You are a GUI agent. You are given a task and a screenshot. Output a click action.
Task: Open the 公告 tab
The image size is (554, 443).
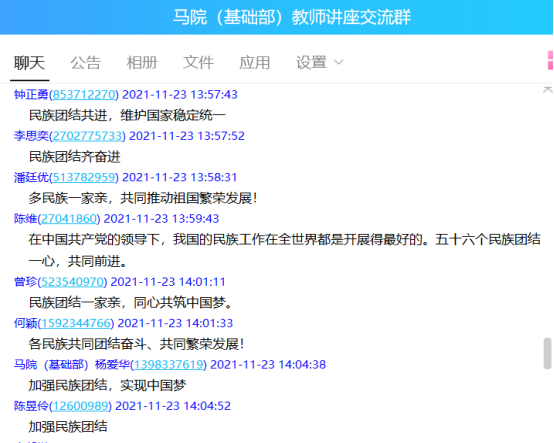click(x=86, y=63)
